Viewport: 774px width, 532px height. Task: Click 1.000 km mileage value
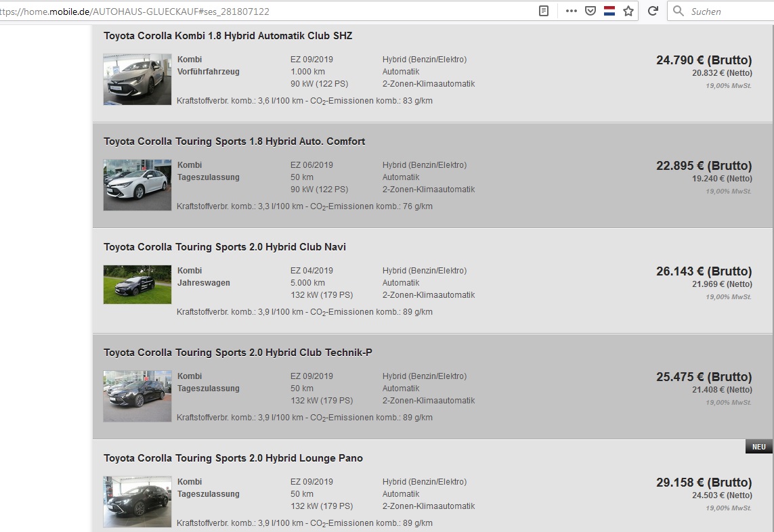(x=307, y=72)
